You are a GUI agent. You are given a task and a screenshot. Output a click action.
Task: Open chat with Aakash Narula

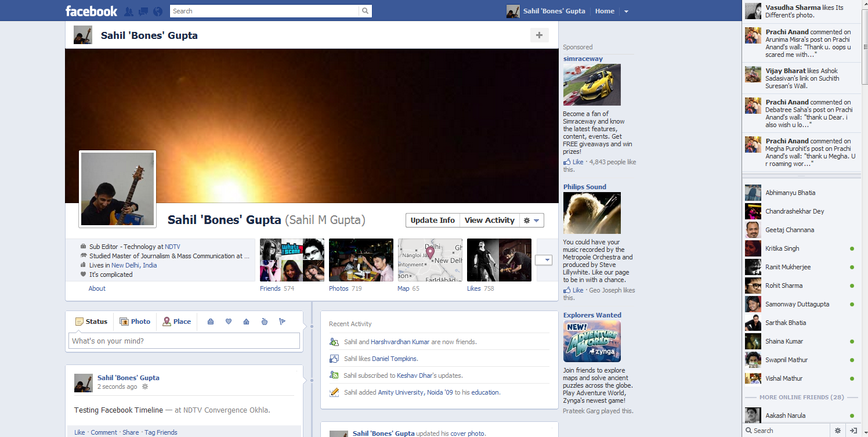[801, 416]
